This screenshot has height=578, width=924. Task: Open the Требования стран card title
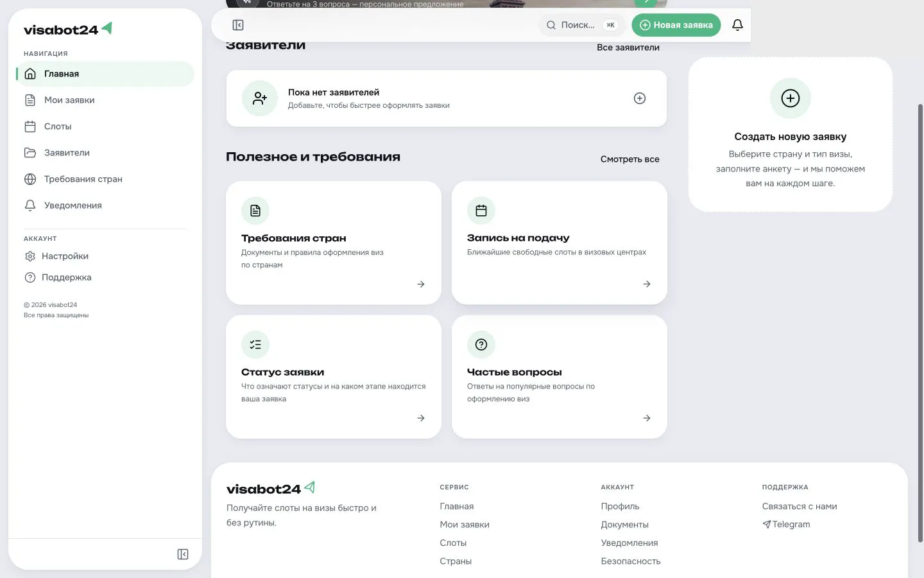(294, 238)
